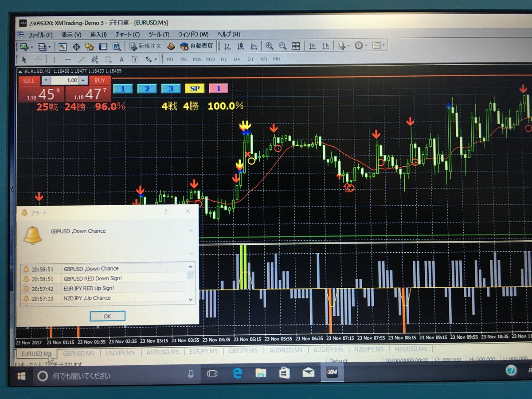The height and width of the screenshot is (399, 532).
Task: Toggle chart auto scroll icon
Action: (312, 46)
